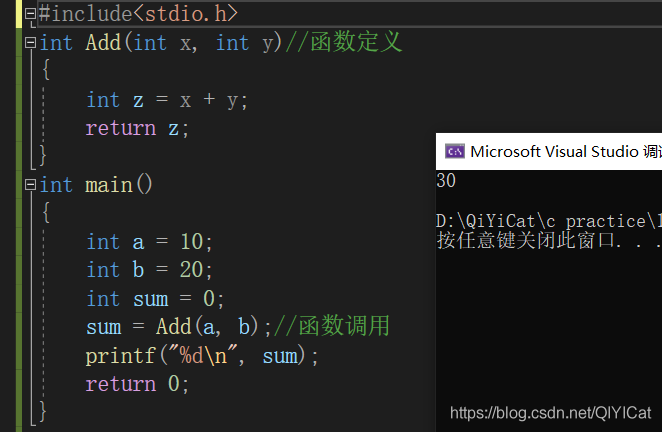This screenshot has height=432, width=662.
Task: Click the #include<stdio.h> line
Action: tap(138, 14)
